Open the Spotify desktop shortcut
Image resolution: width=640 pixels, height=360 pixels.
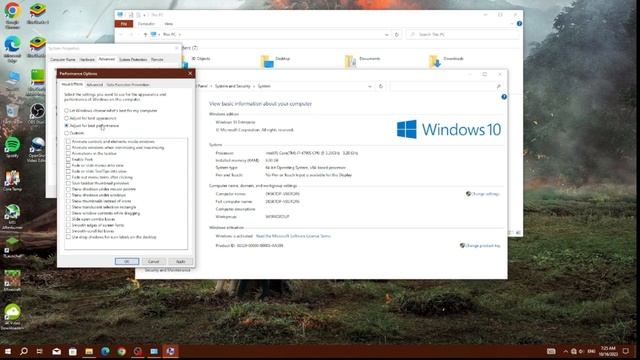point(12,147)
